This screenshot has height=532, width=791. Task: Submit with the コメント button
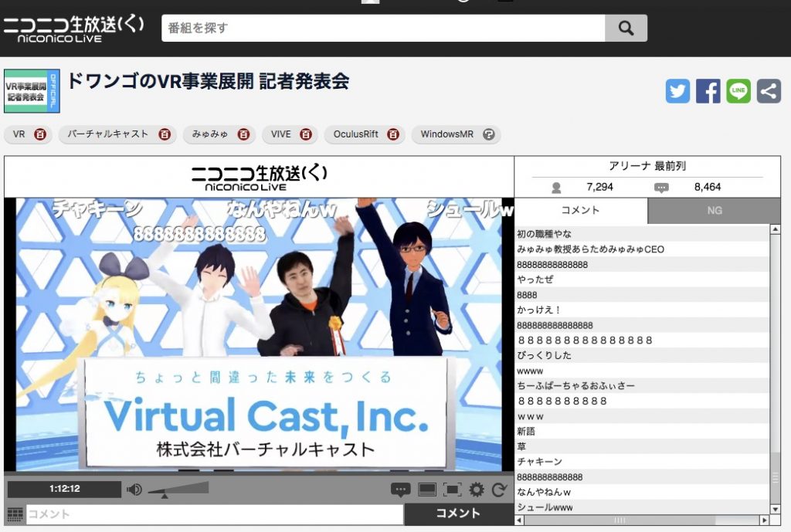click(459, 513)
